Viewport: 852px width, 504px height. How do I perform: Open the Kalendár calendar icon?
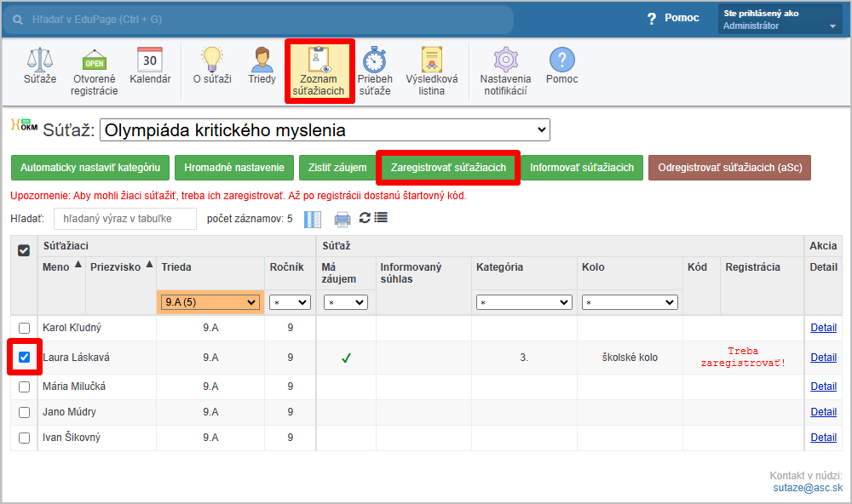(150, 60)
